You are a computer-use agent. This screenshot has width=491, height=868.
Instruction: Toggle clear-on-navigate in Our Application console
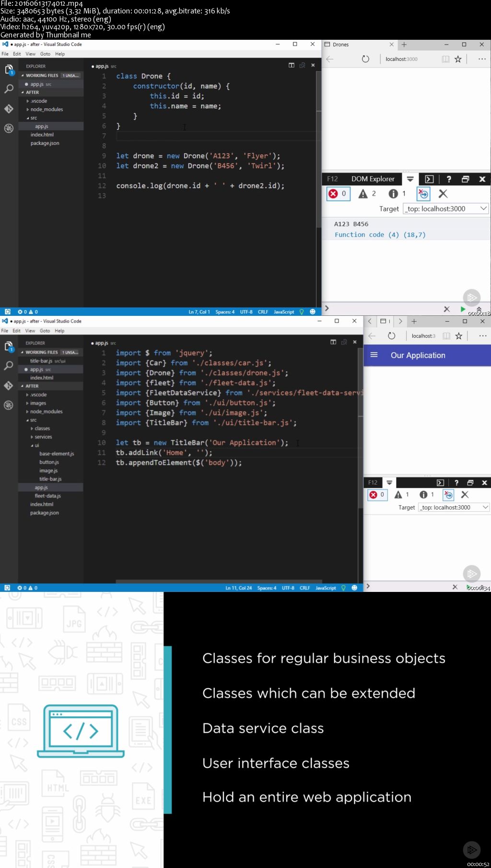448,495
